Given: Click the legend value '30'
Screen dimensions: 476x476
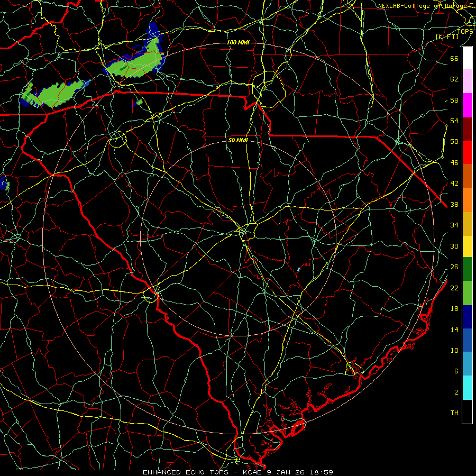Looking at the screenshot, I should pos(454,246).
